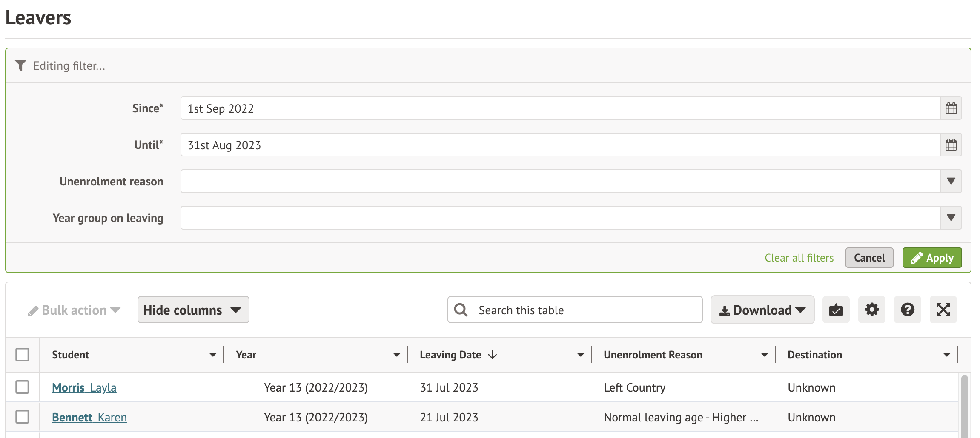Open the Until date calendar picker
The height and width of the screenshot is (438, 980).
951,145
